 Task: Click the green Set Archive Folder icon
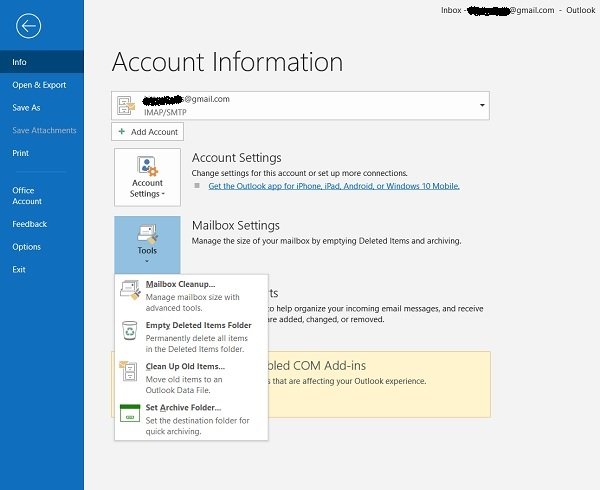(x=130, y=413)
